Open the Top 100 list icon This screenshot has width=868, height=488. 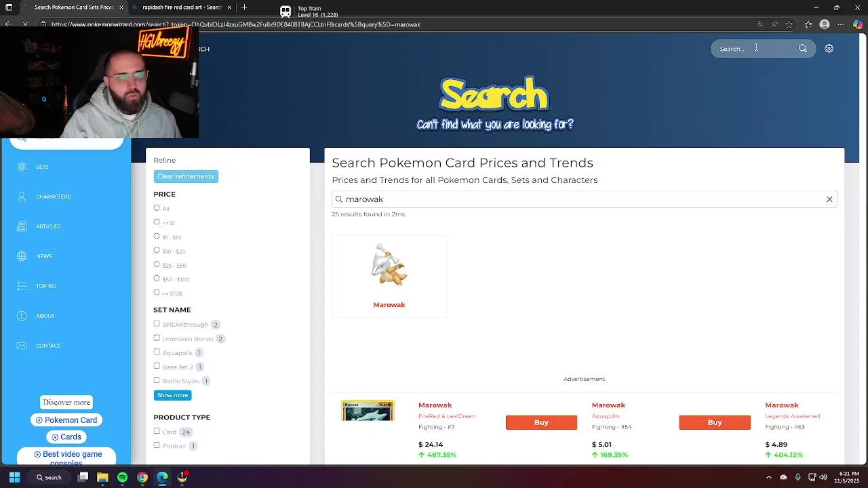click(x=22, y=286)
